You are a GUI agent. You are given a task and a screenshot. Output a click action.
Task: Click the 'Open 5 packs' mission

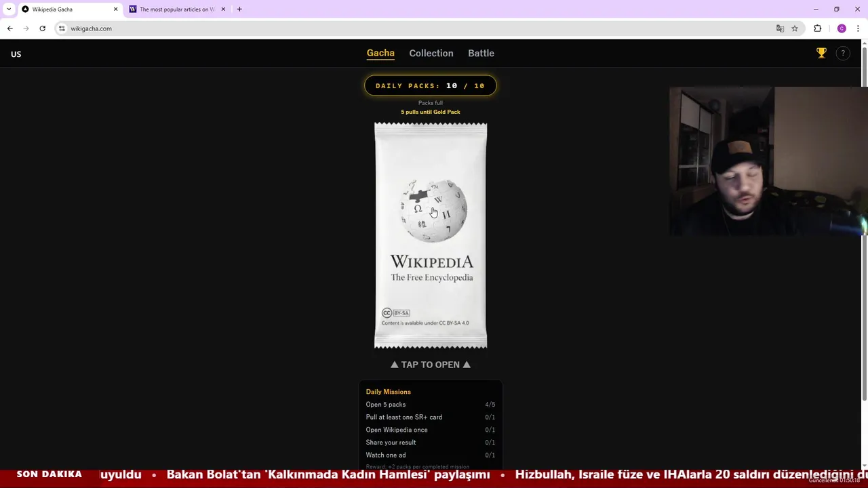point(431,405)
